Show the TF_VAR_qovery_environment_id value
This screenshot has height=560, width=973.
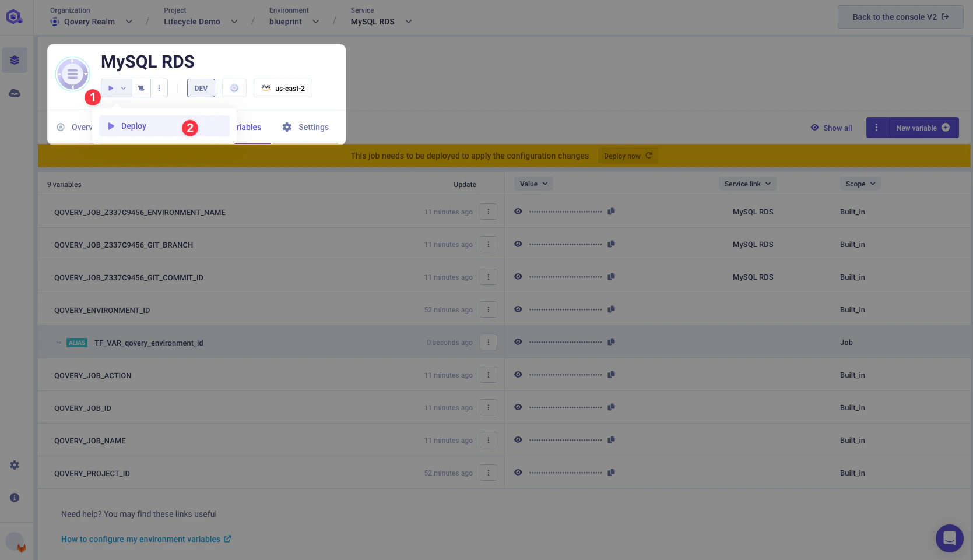(518, 341)
